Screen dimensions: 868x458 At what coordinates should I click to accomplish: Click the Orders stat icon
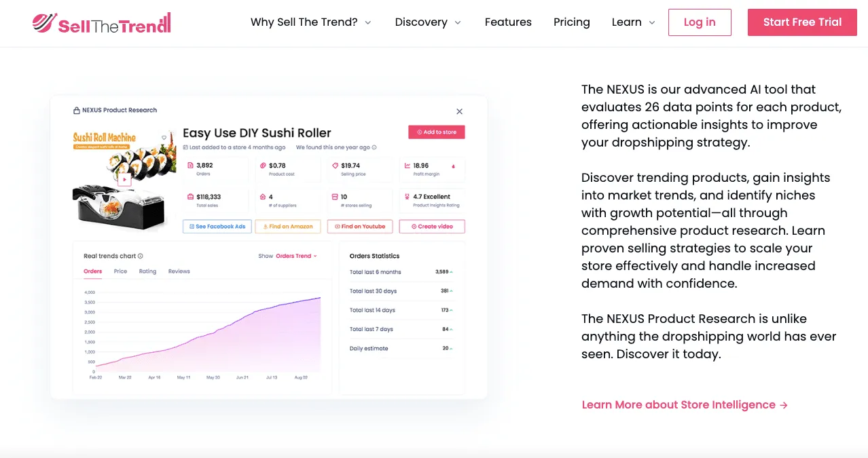[x=189, y=166]
